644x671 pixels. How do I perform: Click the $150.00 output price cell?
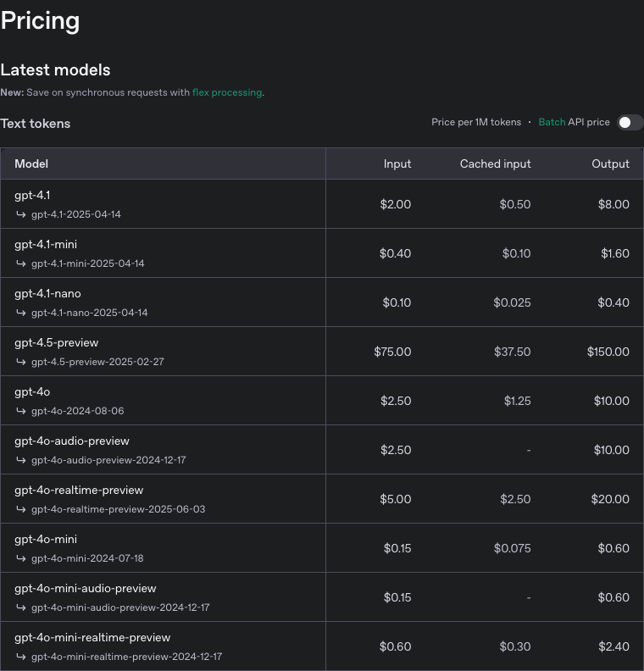pyautogui.click(x=608, y=352)
